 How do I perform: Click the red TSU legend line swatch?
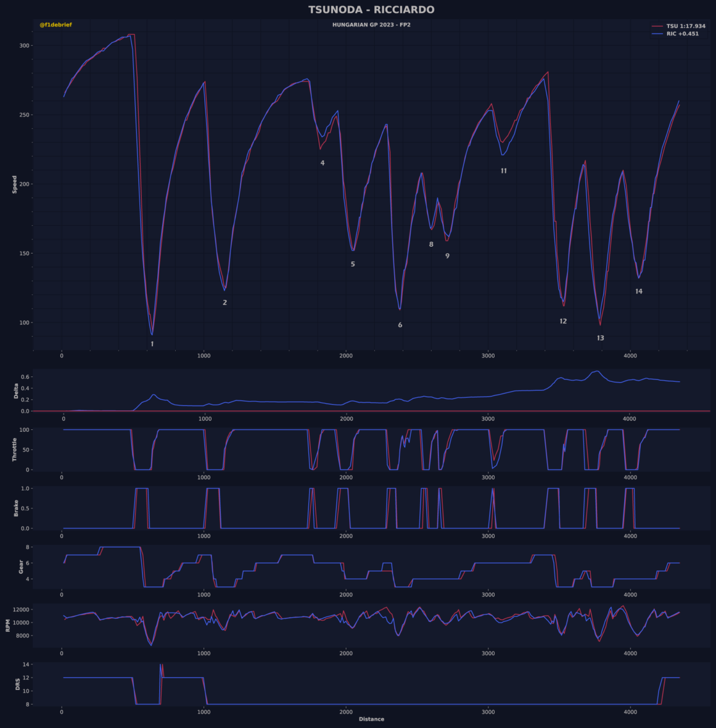657,27
